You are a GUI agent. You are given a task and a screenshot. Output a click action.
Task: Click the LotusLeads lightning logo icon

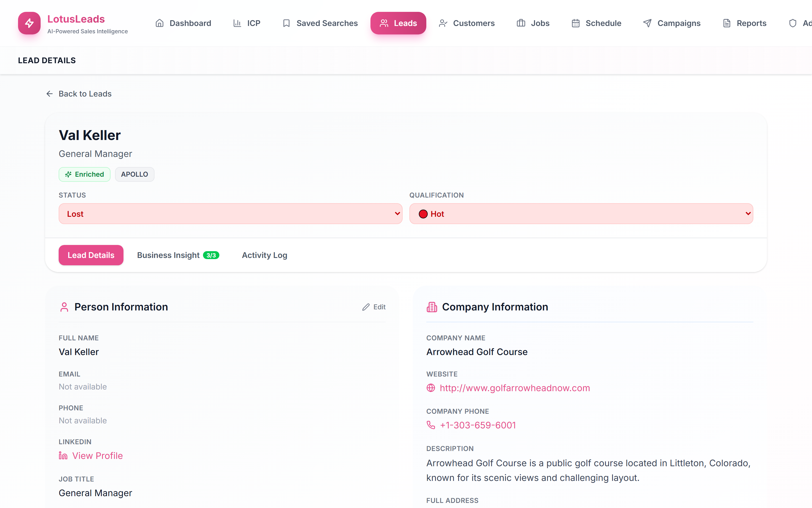(29, 23)
